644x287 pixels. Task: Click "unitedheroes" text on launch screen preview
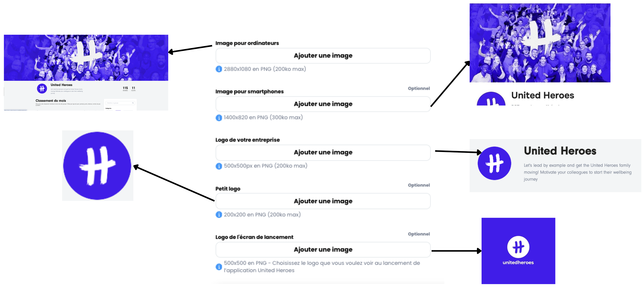pyautogui.click(x=518, y=262)
